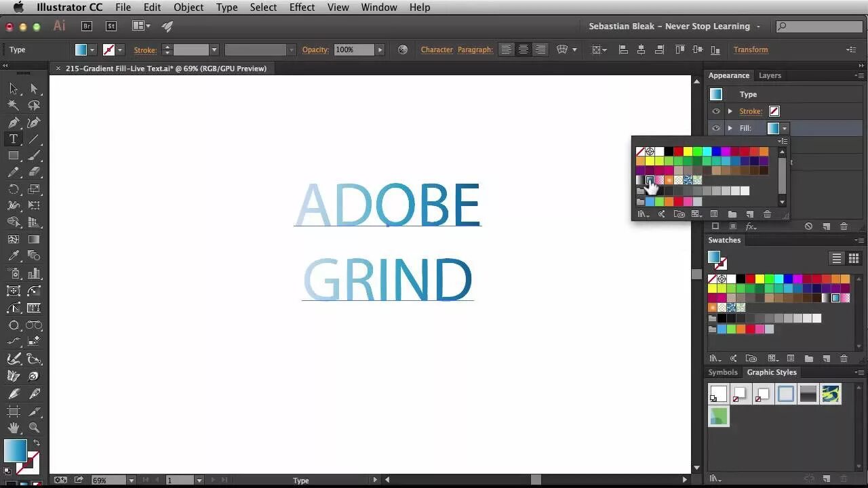The image size is (868, 488).
Task: Select the Gradient tool
Action: (x=34, y=240)
